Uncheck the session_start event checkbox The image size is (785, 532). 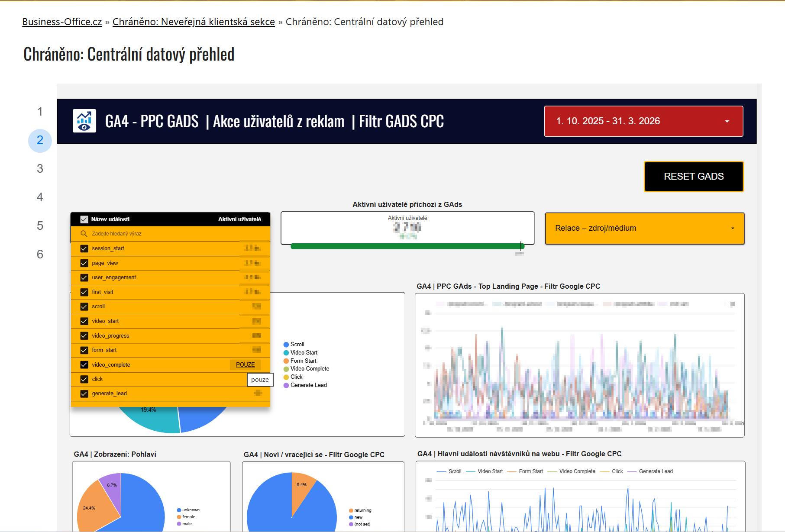click(84, 248)
